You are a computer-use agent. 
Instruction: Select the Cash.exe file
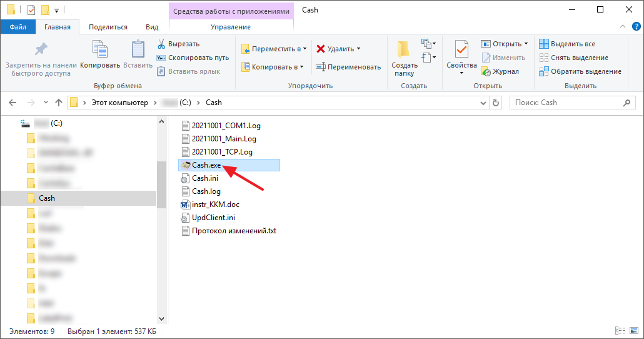(229, 165)
